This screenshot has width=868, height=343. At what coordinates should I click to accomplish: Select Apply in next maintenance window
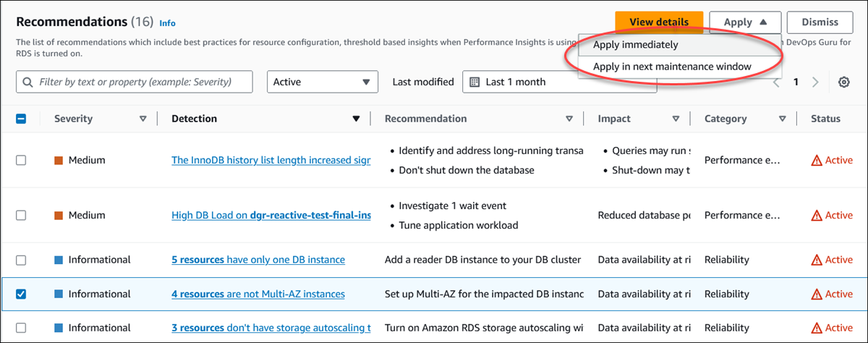(x=672, y=67)
